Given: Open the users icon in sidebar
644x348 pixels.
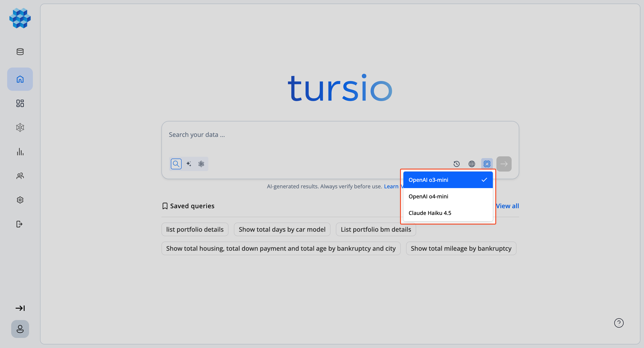Looking at the screenshot, I should pos(20,176).
